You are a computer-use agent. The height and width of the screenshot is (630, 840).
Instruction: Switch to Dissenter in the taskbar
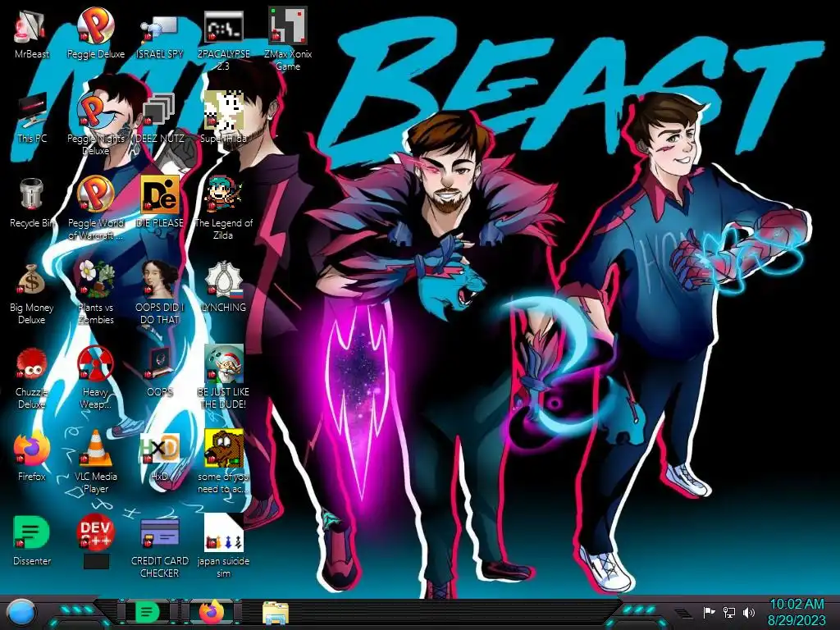(148, 612)
